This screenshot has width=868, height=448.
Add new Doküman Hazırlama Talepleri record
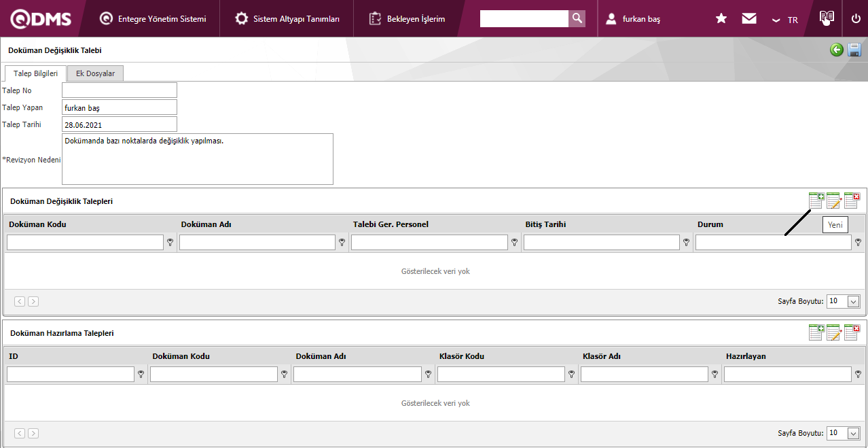point(816,332)
